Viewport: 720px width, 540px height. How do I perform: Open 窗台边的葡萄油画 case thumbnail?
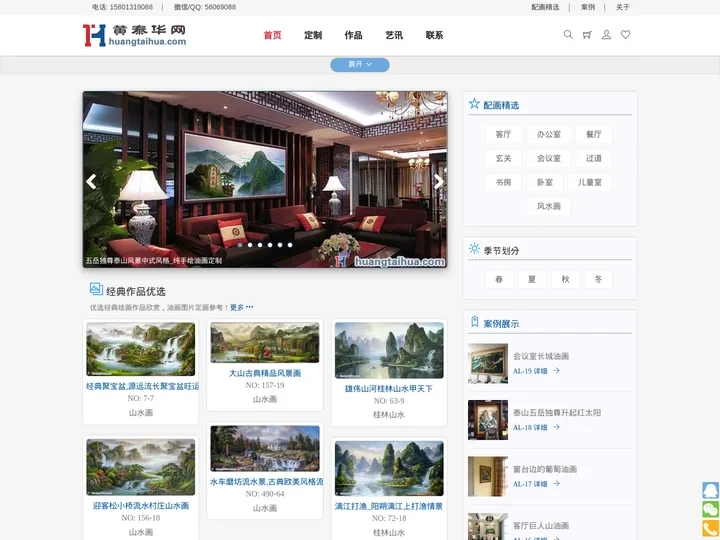pyautogui.click(x=488, y=476)
